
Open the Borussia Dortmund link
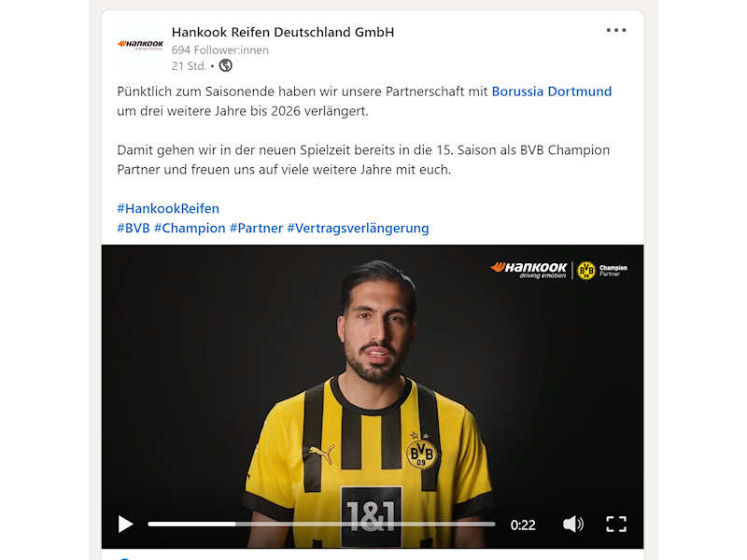coord(551,91)
